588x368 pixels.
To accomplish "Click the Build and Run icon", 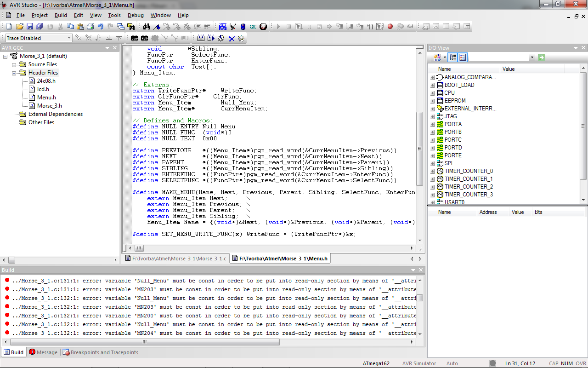I will click(211, 38).
